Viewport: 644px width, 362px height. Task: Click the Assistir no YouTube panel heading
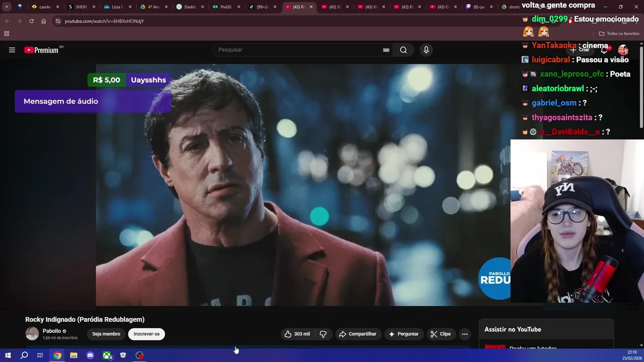(x=513, y=329)
